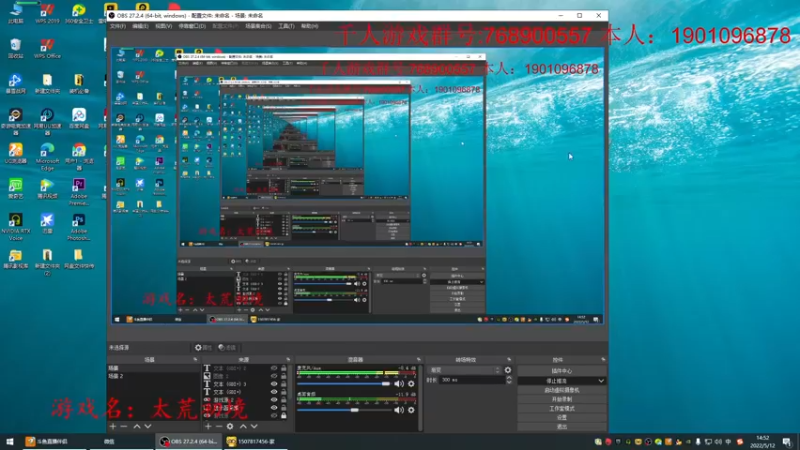
Task: Open 设置 in the controls panel
Action: (x=562, y=417)
